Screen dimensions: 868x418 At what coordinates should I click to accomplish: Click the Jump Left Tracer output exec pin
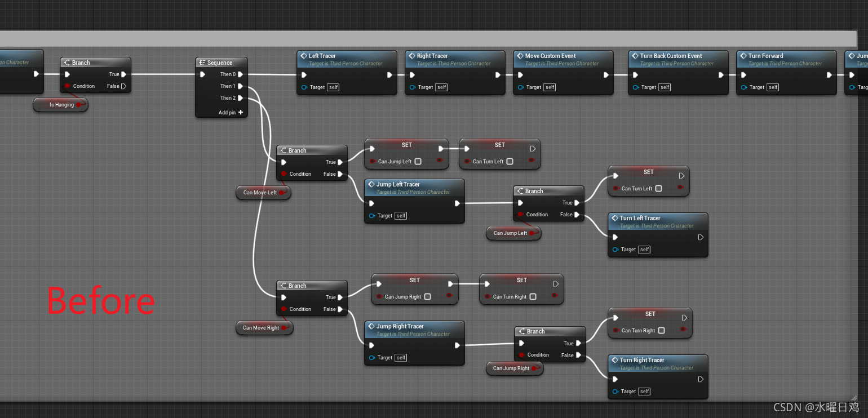tap(457, 203)
